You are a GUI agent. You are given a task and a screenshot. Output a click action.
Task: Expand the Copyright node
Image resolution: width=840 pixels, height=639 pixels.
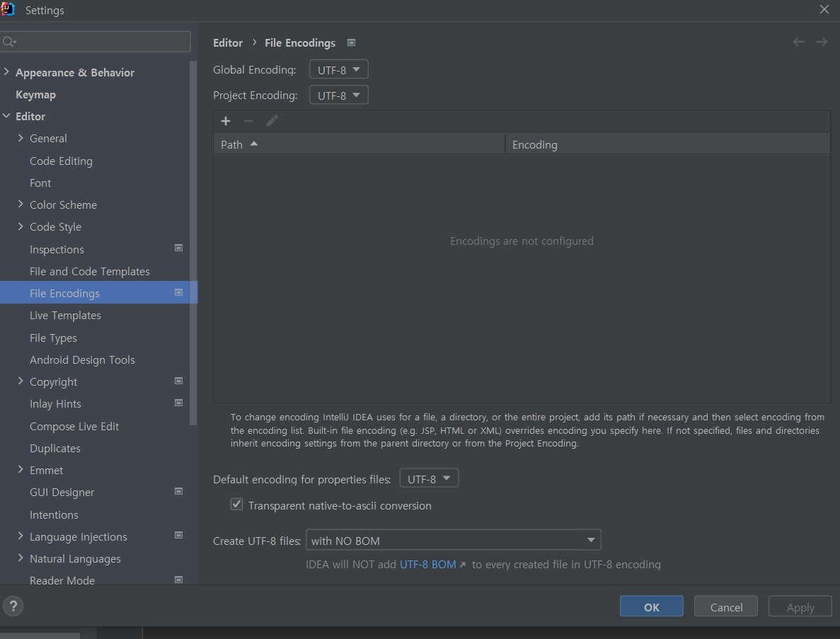click(21, 381)
